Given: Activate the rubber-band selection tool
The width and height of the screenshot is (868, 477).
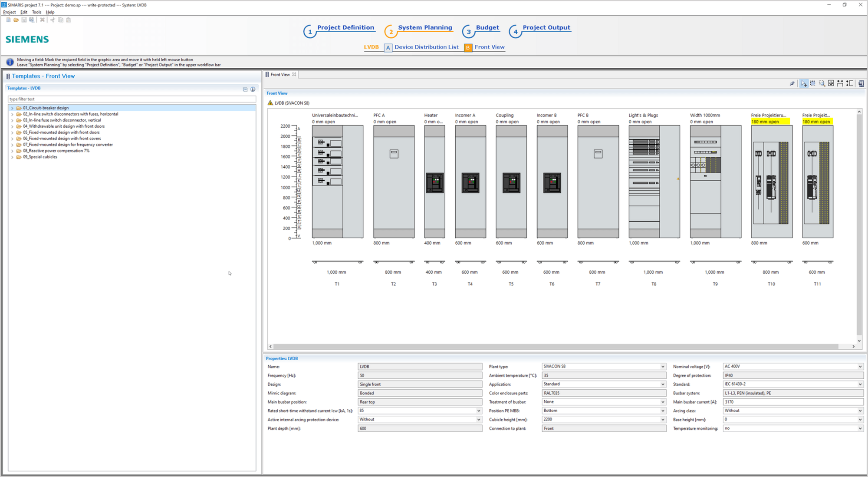Looking at the screenshot, I should coord(813,83).
